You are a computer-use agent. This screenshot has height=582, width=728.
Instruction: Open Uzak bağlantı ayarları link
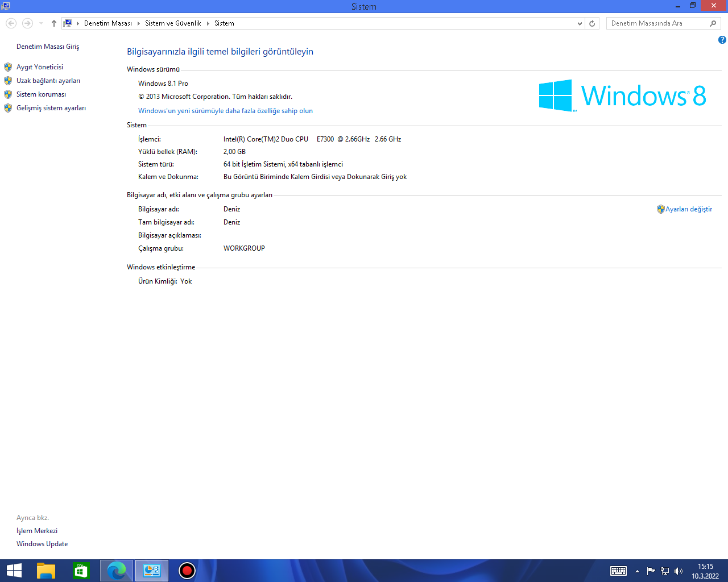(x=48, y=81)
